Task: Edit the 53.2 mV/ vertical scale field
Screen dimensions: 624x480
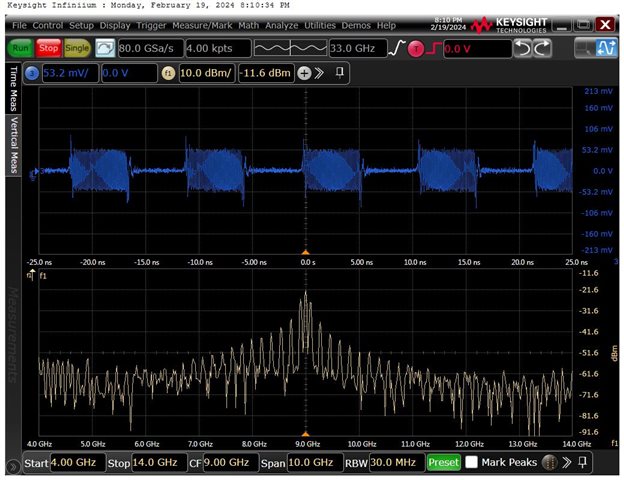Action: [x=70, y=73]
